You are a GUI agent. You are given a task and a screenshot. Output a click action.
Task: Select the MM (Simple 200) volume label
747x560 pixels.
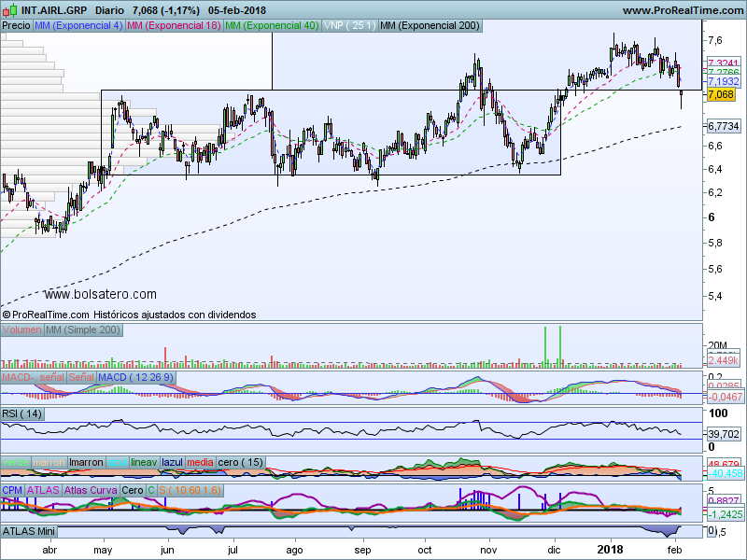click(x=84, y=330)
